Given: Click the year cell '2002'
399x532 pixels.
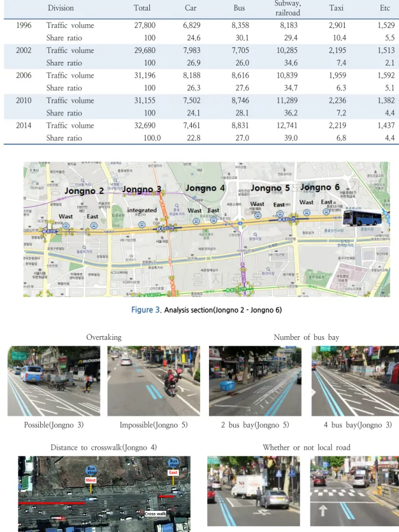Looking at the screenshot, I should point(24,50).
